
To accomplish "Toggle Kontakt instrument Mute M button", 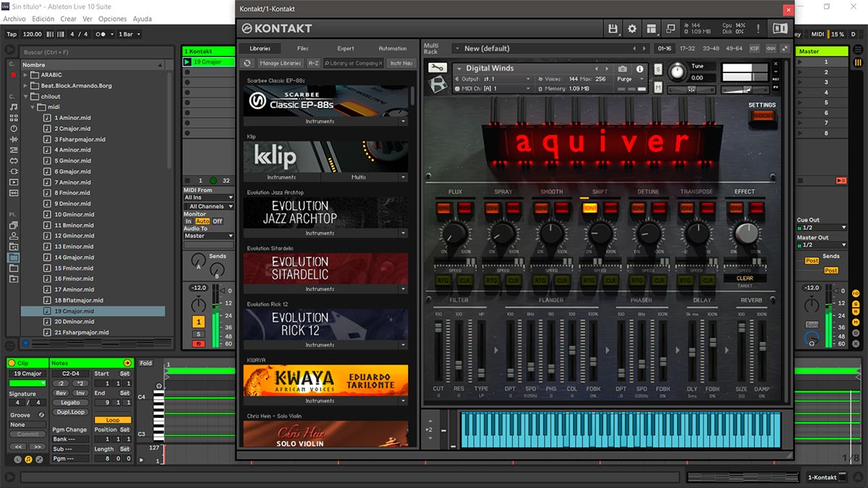I will point(658,87).
